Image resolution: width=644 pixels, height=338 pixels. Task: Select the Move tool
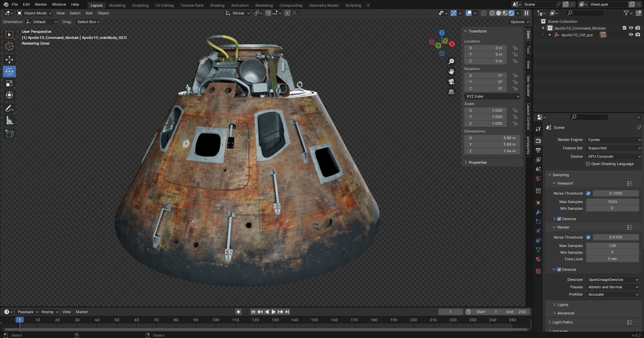[x=9, y=60]
